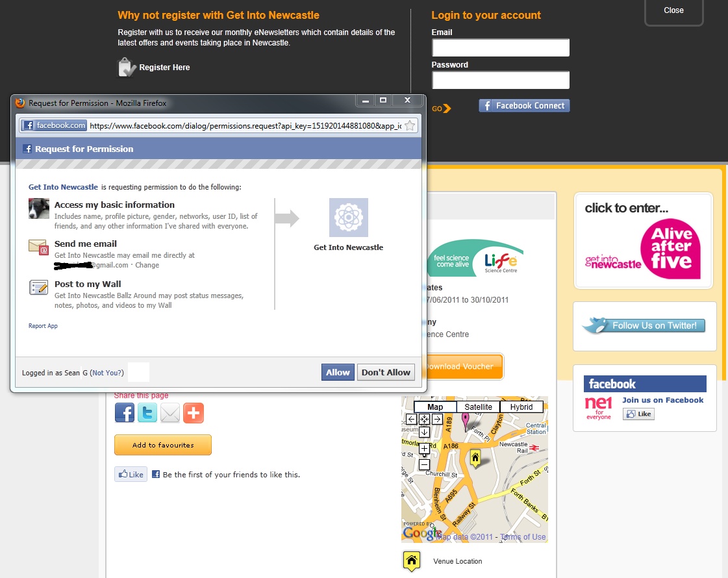728x578 pixels.
Task: Click the Twitter share icon
Action: coord(147,413)
